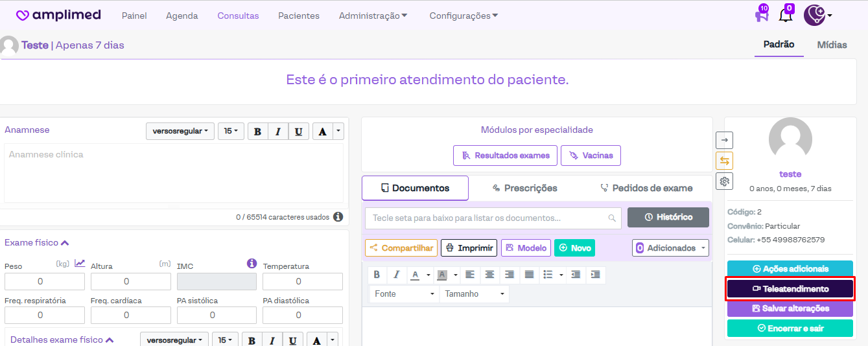The image size is (868, 346).
Task: Click the justify alignment icon in document editor
Action: [529, 275]
